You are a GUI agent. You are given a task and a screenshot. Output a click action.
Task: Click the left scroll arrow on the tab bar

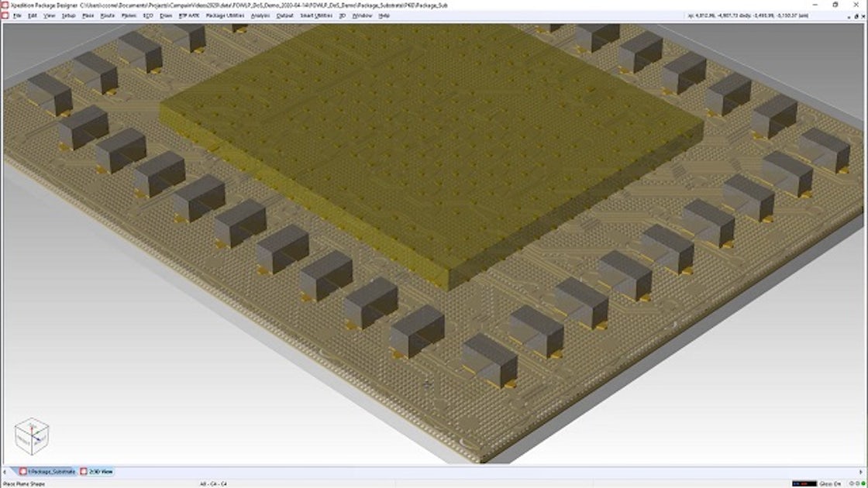coord(4,470)
